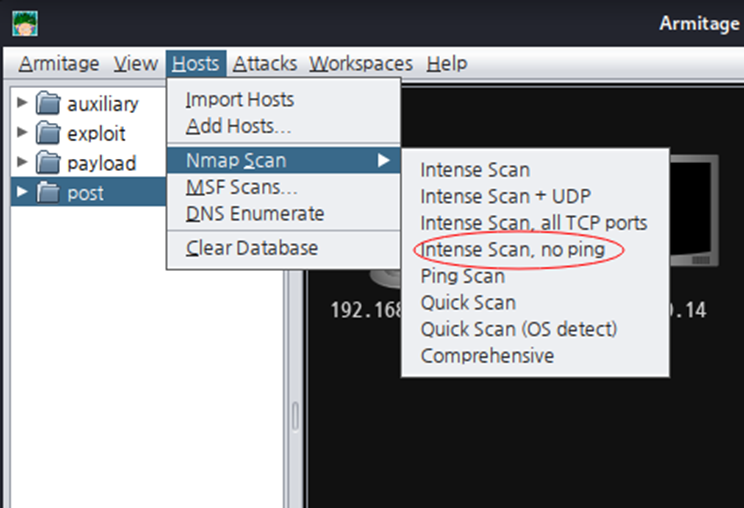The image size is (744, 508).
Task: Select Intense Scan, all TCP ports
Action: (535, 223)
